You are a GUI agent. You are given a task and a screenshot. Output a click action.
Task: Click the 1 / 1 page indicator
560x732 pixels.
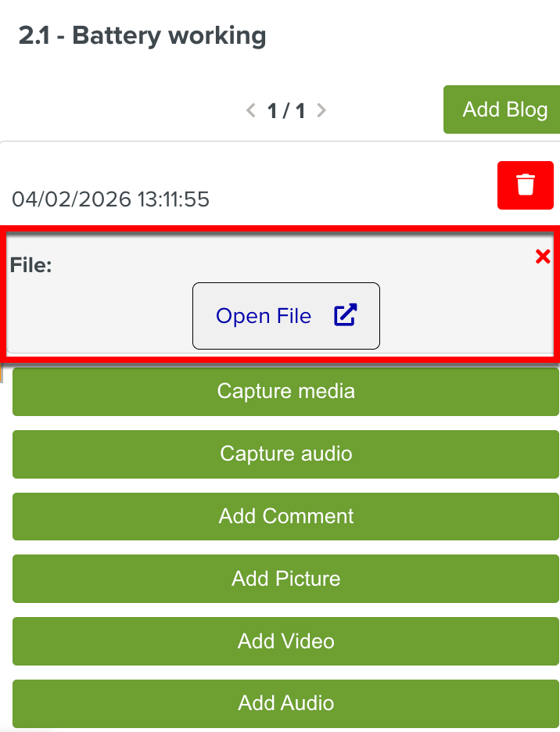[x=285, y=111]
